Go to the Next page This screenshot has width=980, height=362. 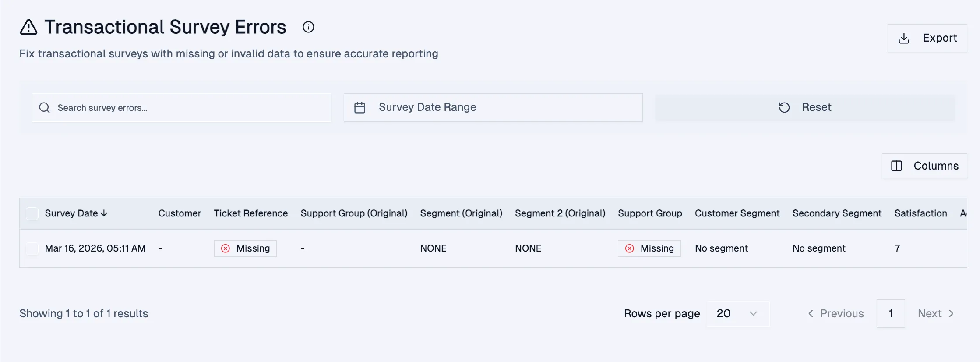[936, 314]
